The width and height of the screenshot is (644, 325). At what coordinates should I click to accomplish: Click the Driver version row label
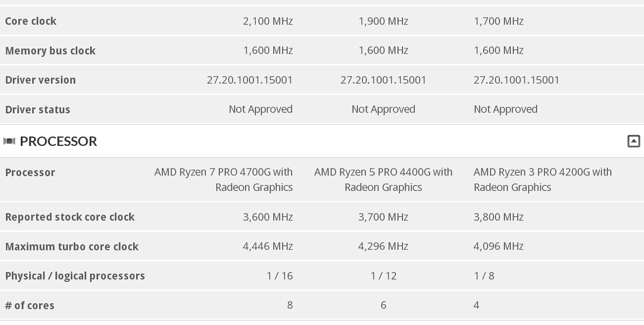40,80
